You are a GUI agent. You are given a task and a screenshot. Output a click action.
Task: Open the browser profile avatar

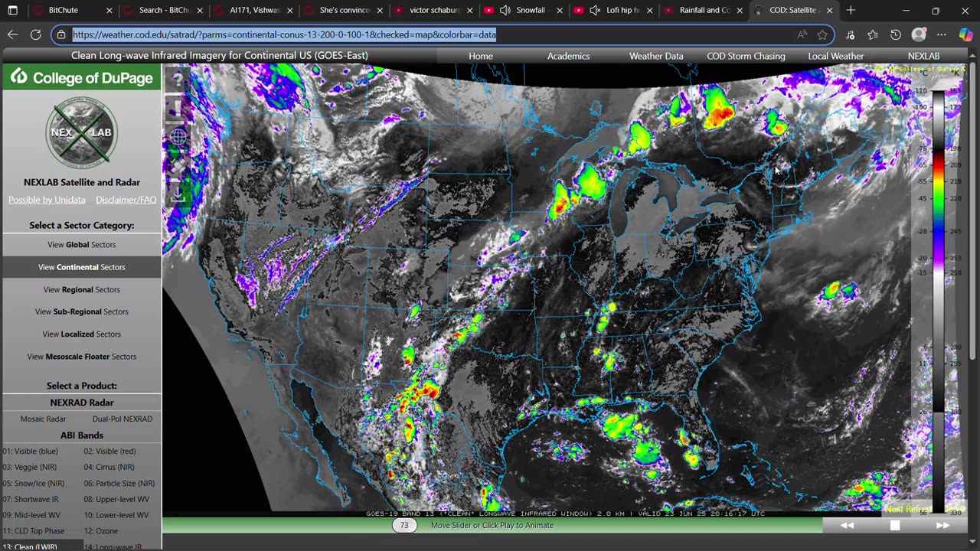[x=919, y=34]
